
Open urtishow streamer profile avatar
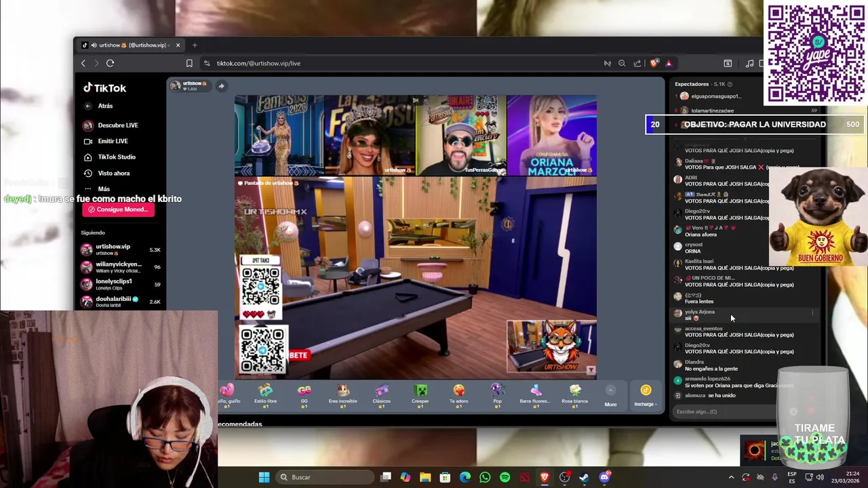pos(175,86)
